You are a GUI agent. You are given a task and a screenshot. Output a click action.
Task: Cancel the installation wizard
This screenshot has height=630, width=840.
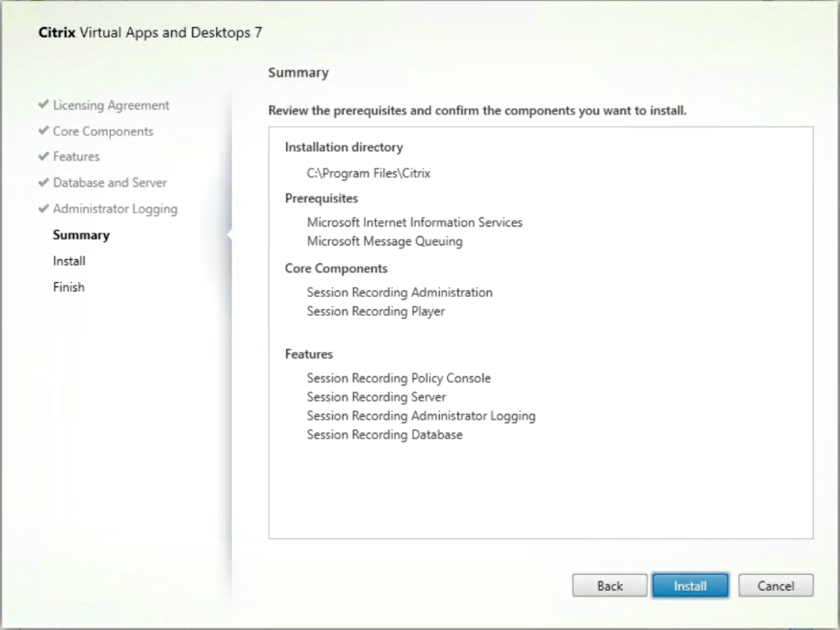tap(776, 586)
